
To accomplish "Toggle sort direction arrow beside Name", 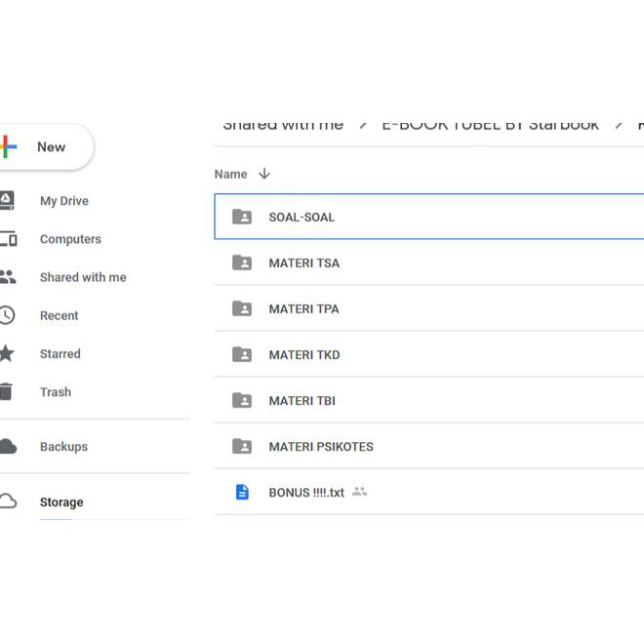I will point(264,174).
